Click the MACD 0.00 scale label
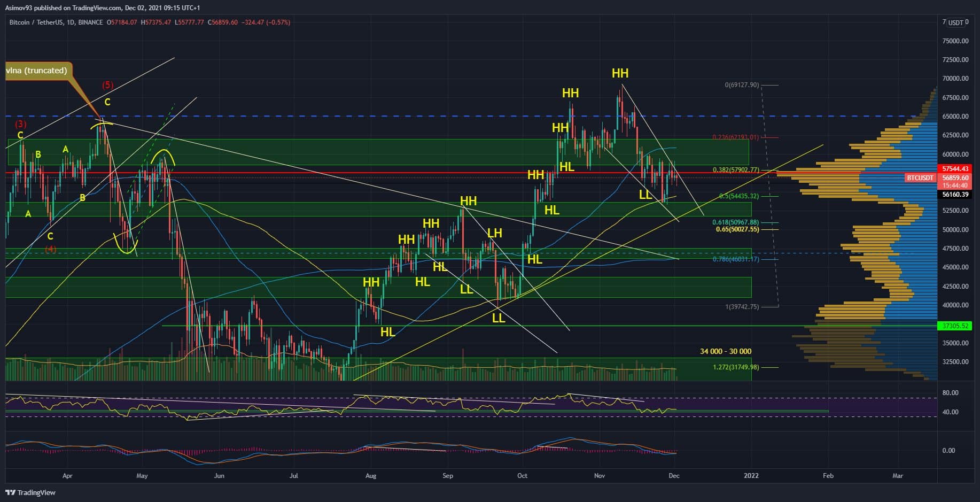The width and height of the screenshot is (980, 502). click(948, 451)
